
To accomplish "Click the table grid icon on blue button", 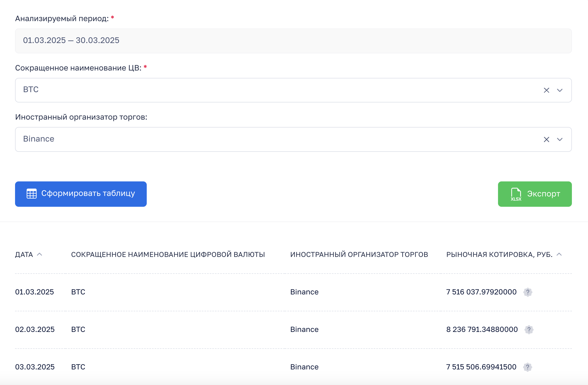I will pyautogui.click(x=32, y=194).
